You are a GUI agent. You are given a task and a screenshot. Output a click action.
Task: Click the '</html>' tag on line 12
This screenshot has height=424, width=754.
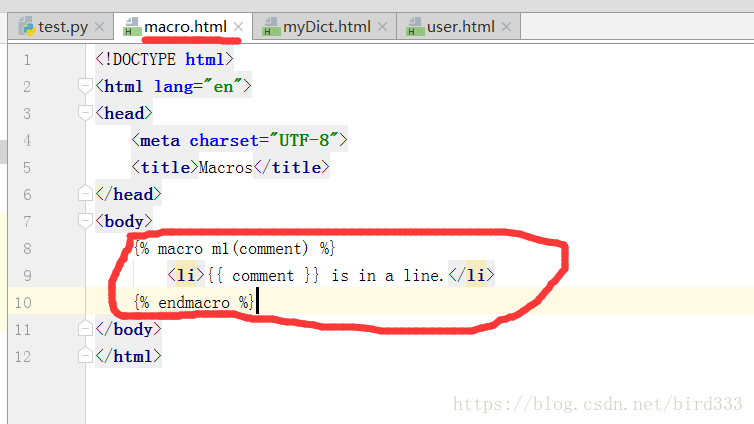128,356
